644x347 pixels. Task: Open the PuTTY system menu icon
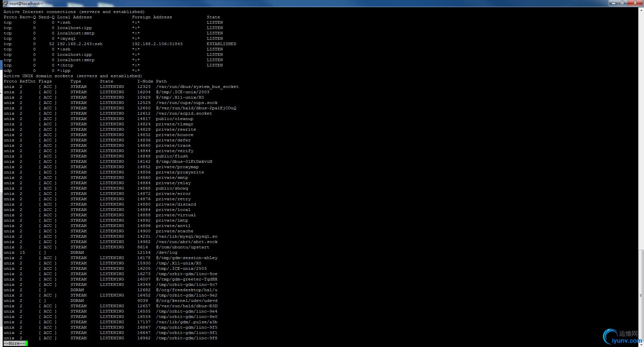coord(5,3)
